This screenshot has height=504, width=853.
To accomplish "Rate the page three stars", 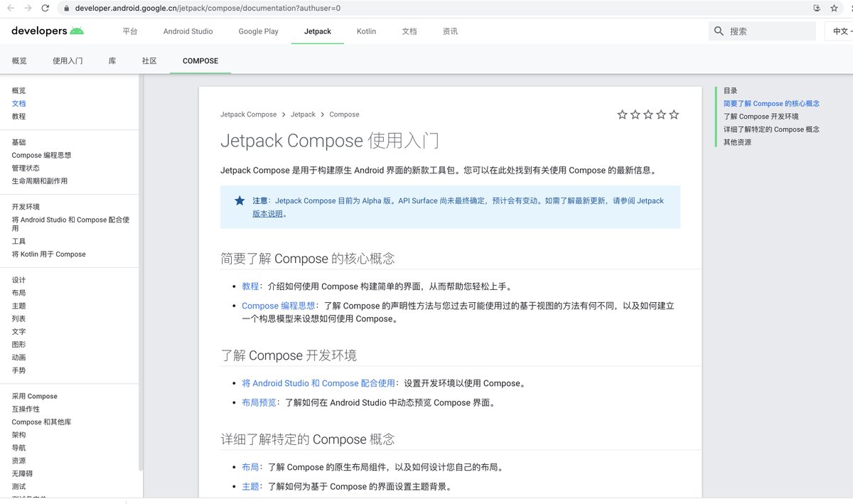I will click(x=648, y=114).
